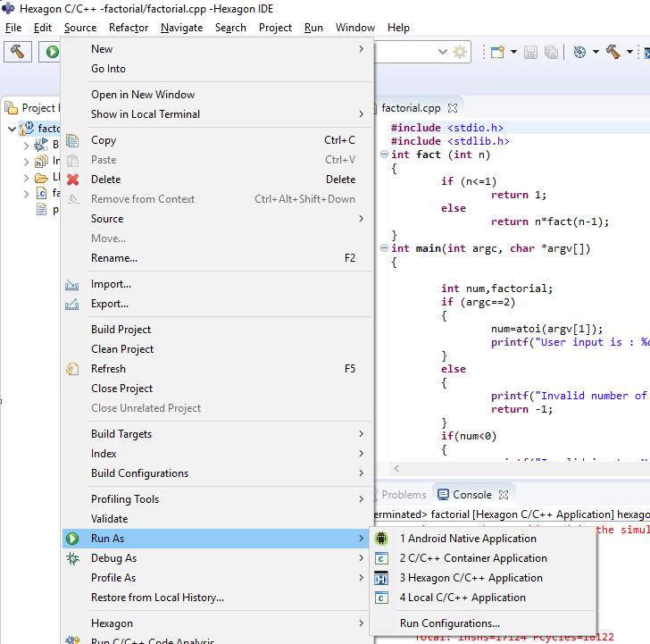Viewport: 650px width, 644px height.
Task: Collapse the fact function fold marker
Action: pyautogui.click(x=384, y=155)
